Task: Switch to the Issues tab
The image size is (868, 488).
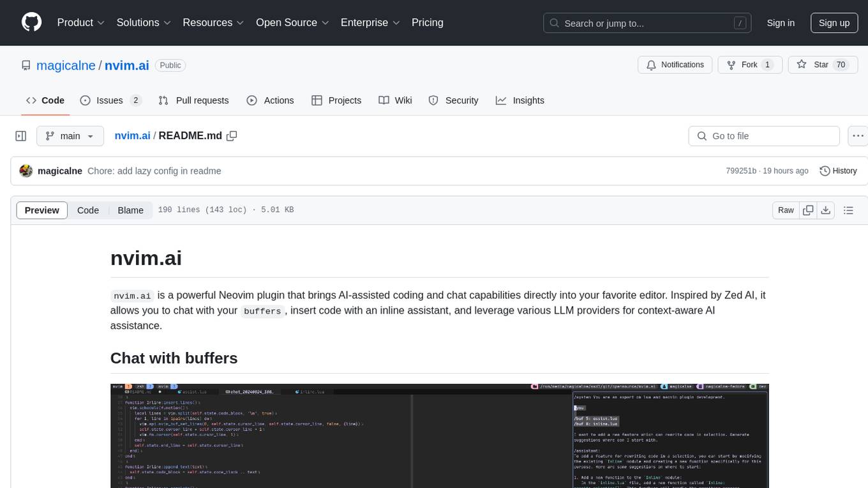Action: tap(111, 100)
